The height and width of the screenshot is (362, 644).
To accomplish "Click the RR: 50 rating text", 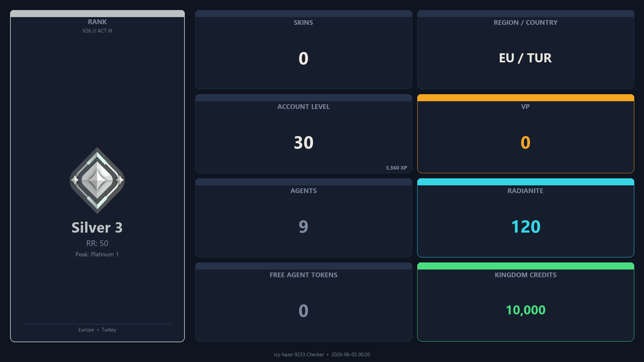I will 97,243.
